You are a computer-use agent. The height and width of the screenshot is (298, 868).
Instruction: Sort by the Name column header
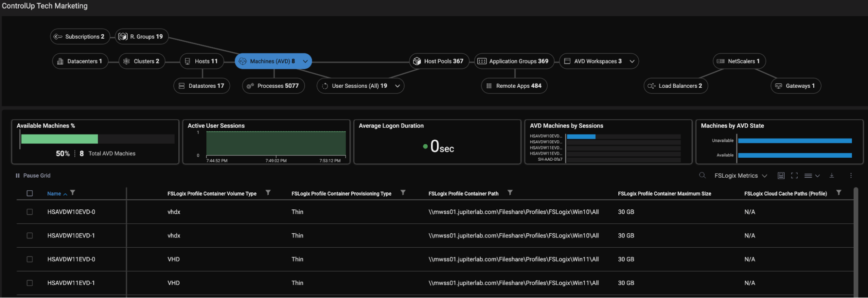(x=54, y=194)
